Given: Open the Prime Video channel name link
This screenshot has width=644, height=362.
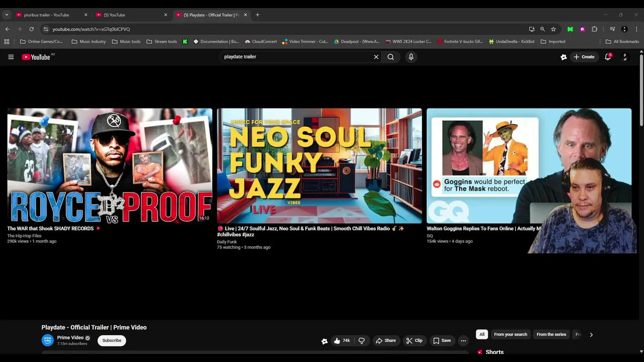Looking at the screenshot, I should tap(70, 338).
